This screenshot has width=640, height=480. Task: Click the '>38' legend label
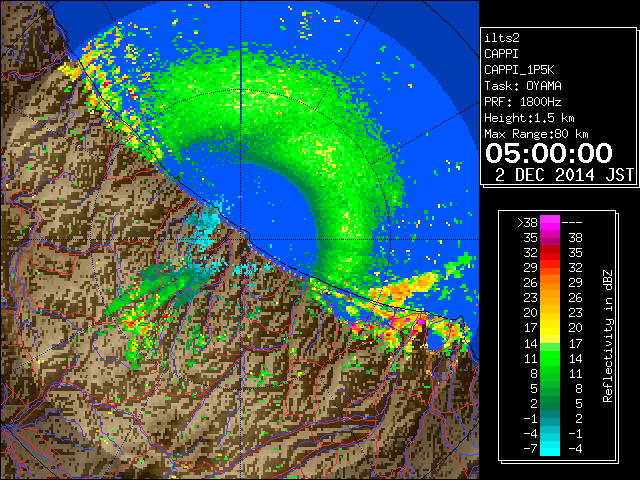(x=527, y=222)
